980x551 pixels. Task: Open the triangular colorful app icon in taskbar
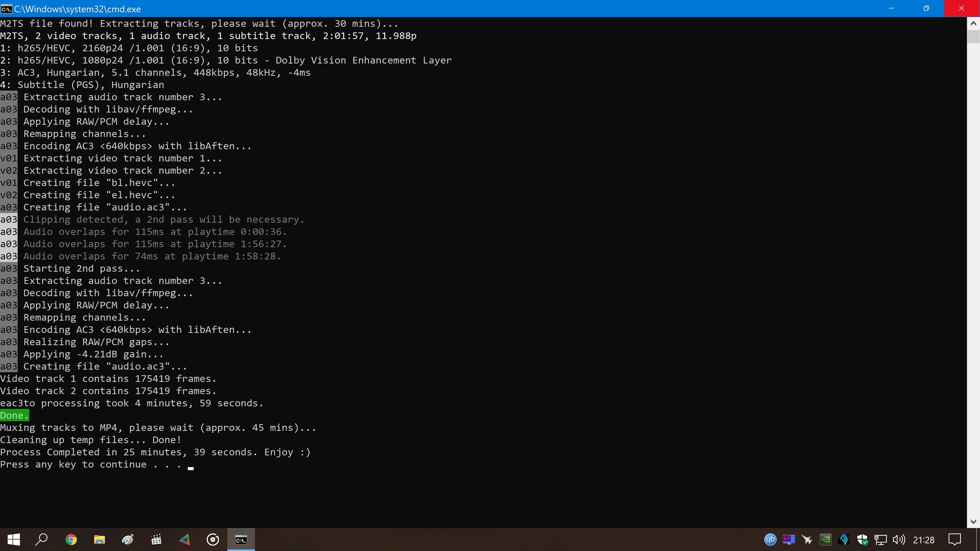(185, 540)
